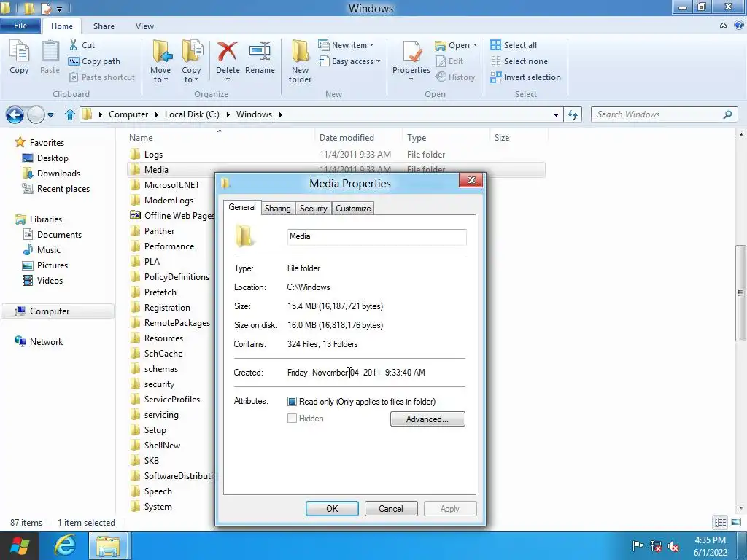This screenshot has width=747, height=560.
Task: Select the ShellNew folder row
Action: 163,446
